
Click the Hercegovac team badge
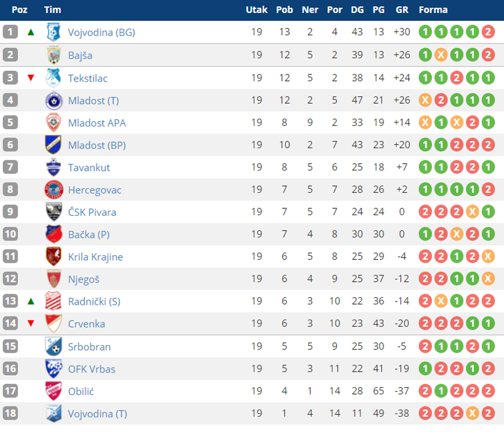coord(53,190)
